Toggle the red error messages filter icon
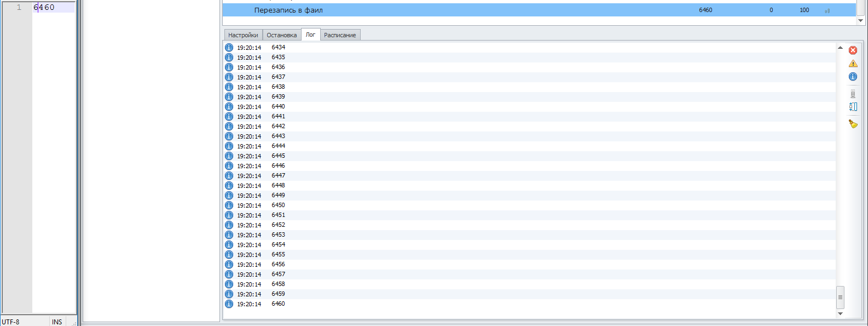This screenshot has height=326, width=868. [853, 50]
